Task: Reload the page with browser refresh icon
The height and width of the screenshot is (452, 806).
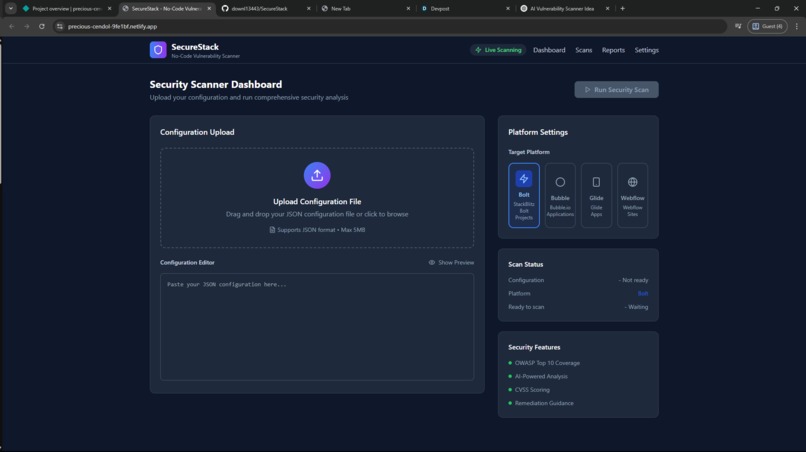Action: tap(42, 26)
